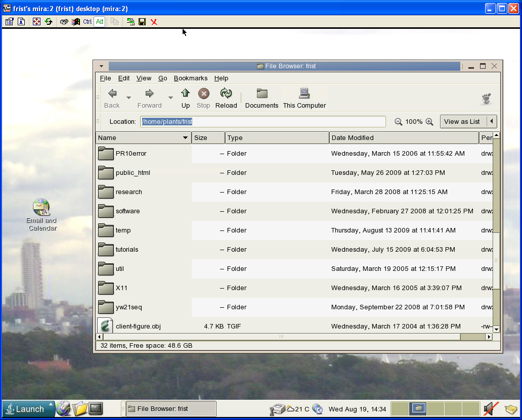Open the Bookmarks menu
The height and width of the screenshot is (420, 522).
(x=190, y=78)
